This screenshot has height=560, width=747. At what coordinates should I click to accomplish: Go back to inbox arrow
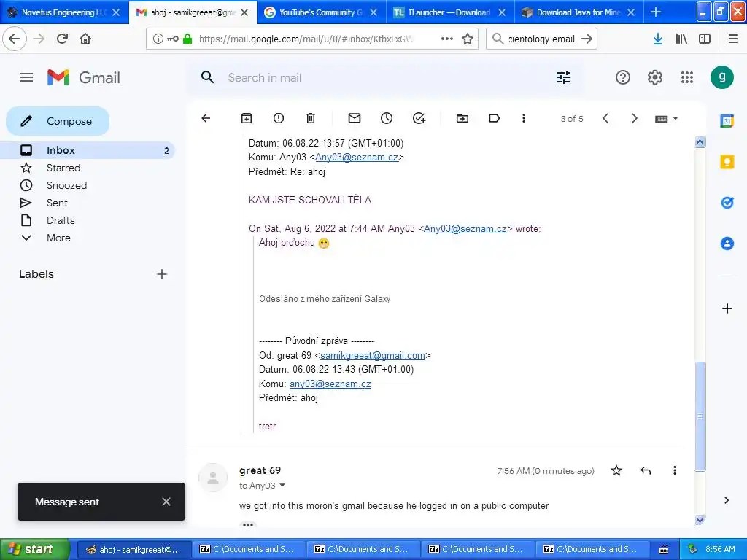coord(206,118)
